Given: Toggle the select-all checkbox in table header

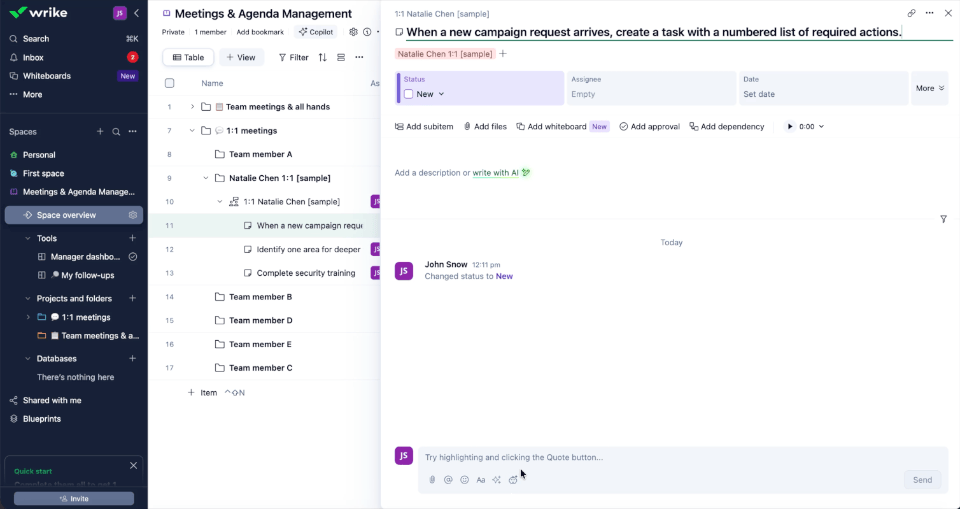Looking at the screenshot, I should pos(170,83).
